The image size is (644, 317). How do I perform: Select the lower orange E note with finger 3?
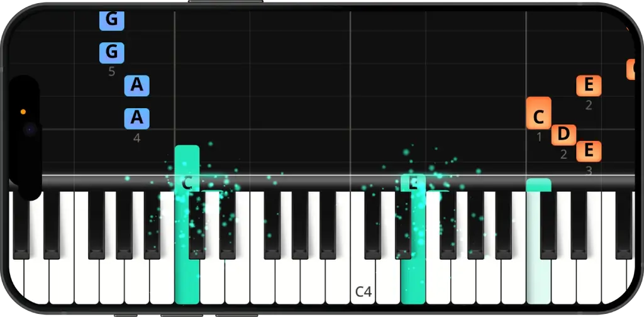click(x=589, y=151)
